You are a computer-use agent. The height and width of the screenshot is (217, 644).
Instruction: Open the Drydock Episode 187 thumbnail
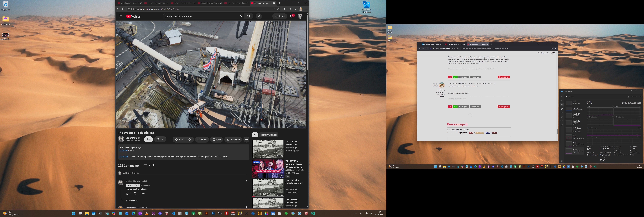[268, 149]
